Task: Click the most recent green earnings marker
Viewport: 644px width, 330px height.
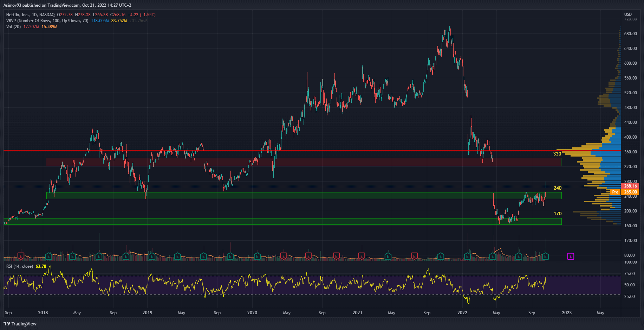Action: [x=545, y=256]
